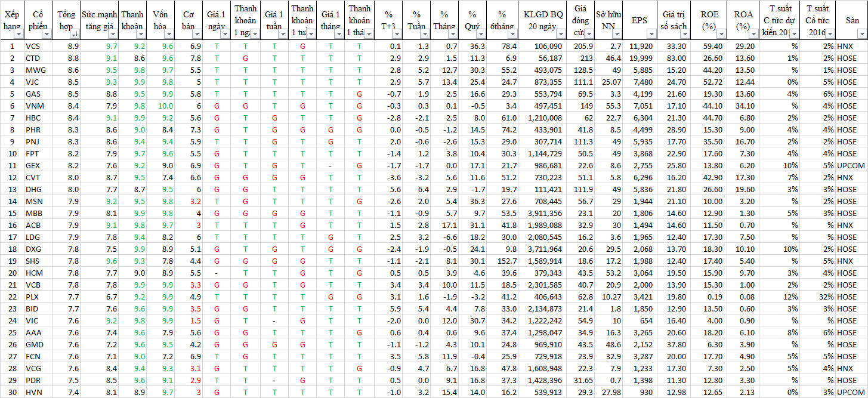The image size is (868, 398).
Task: Open the Giá đóng cửa filter dropdown
Action: pos(590,35)
